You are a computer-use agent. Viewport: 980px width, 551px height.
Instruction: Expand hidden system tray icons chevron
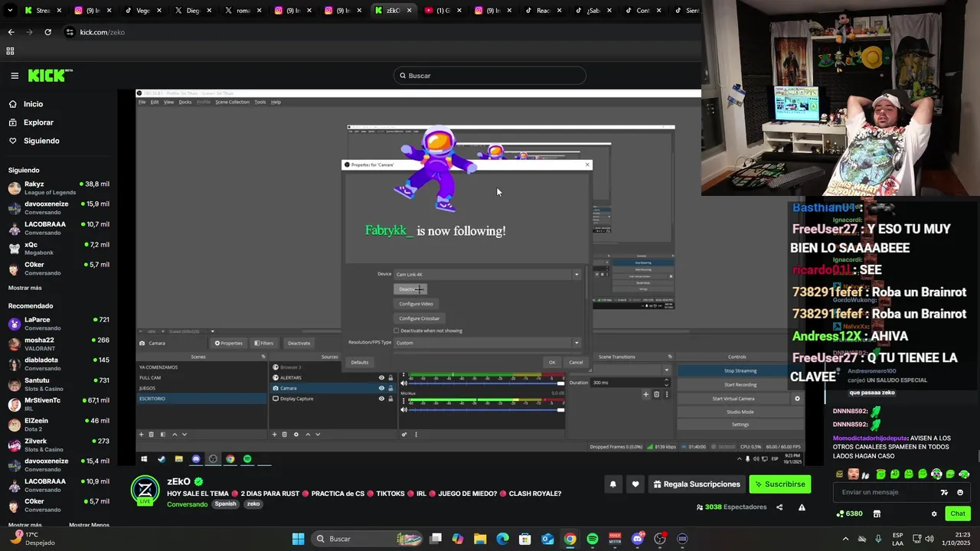[x=845, y=539]
